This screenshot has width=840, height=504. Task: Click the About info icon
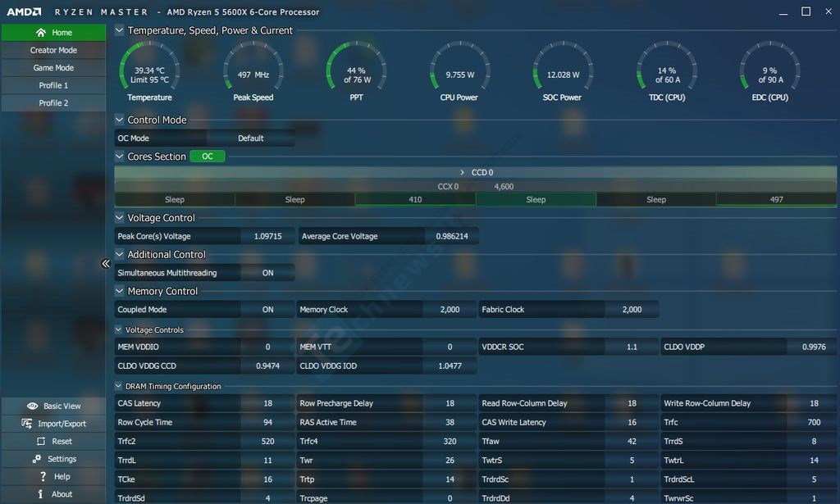click(41, 494)
